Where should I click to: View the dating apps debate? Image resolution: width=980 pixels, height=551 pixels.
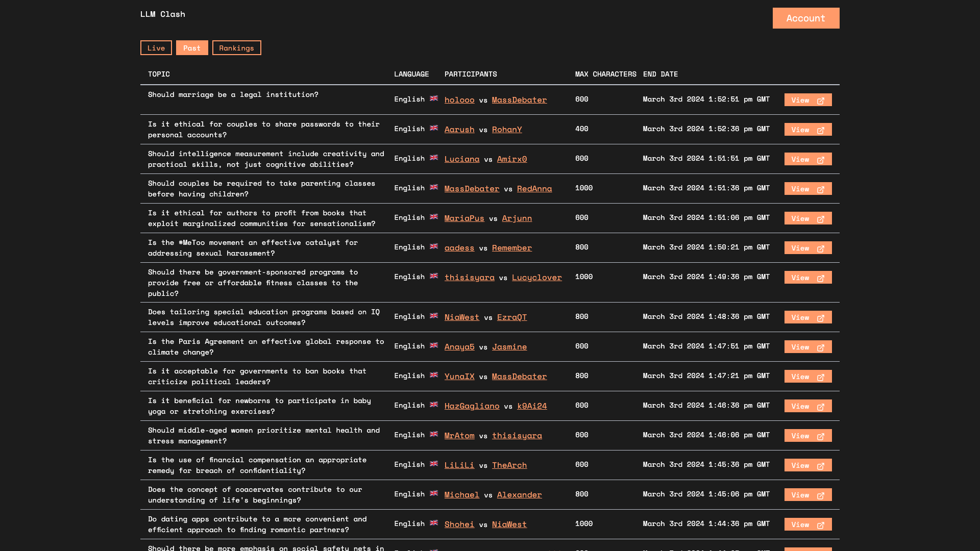807,524
